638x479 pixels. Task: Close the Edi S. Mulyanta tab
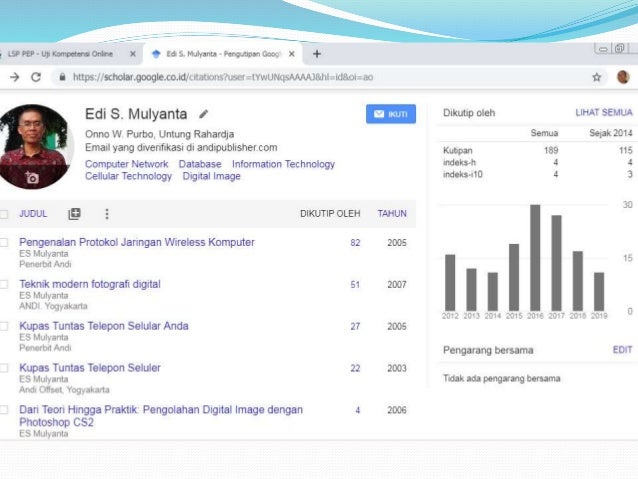click(x=292, y=54)
